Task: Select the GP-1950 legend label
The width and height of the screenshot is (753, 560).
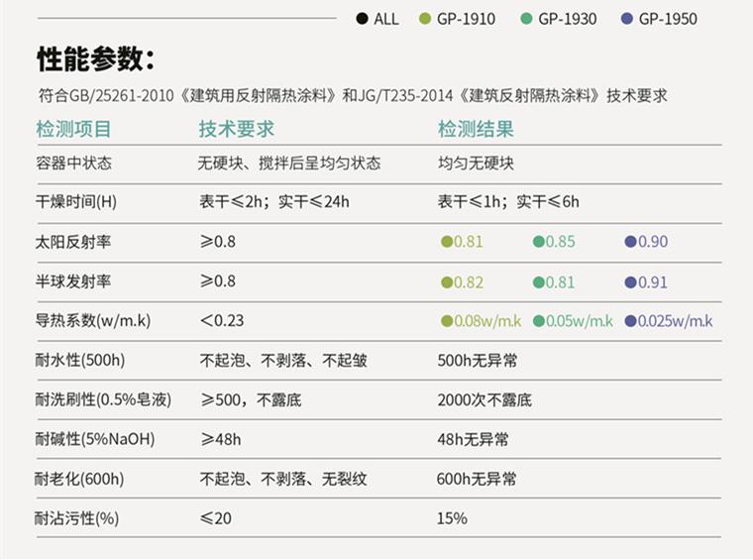Action: [x=668, y=19]
